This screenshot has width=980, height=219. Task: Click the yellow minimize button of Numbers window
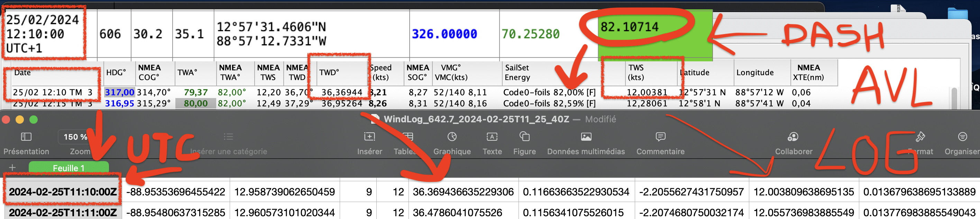pos(19,120)
